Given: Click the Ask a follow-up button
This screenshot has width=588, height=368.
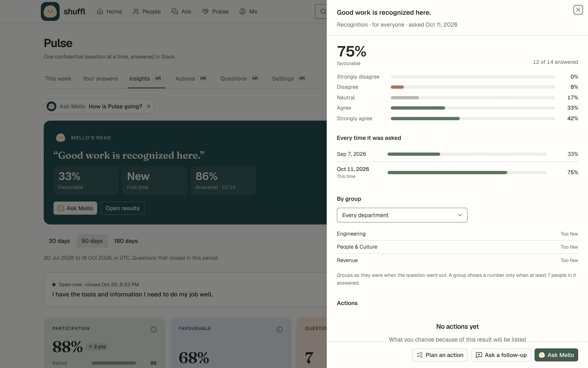Looking at the screenshot, I should (501, 355).
